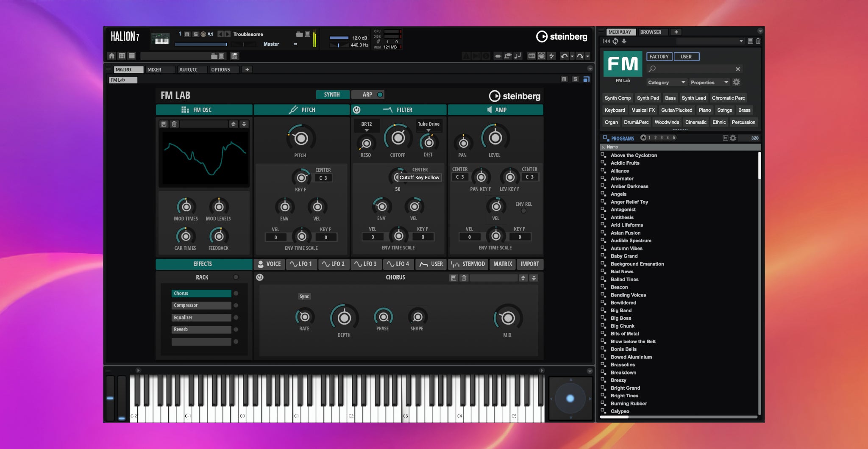Click the sphere controller pad
868x449 pixels.
coord(570,398)
